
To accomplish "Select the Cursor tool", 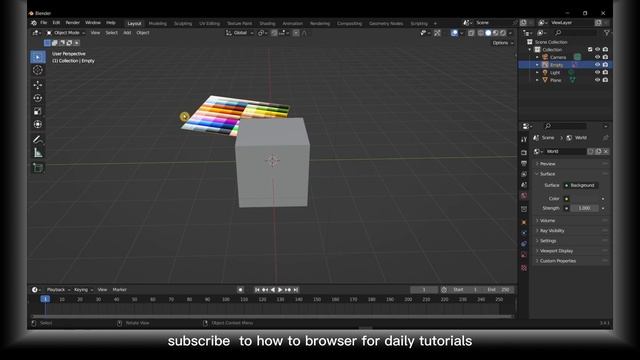I will pos(38,70).
